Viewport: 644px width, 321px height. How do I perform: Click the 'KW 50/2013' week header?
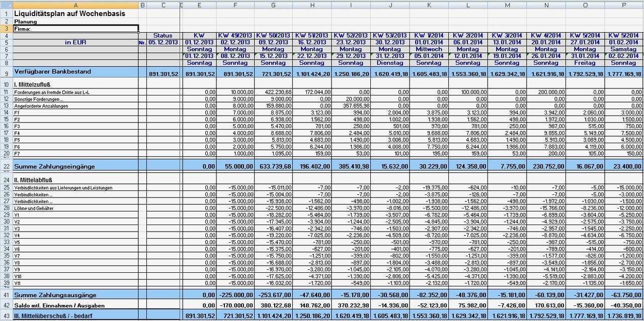coord(273,36)
